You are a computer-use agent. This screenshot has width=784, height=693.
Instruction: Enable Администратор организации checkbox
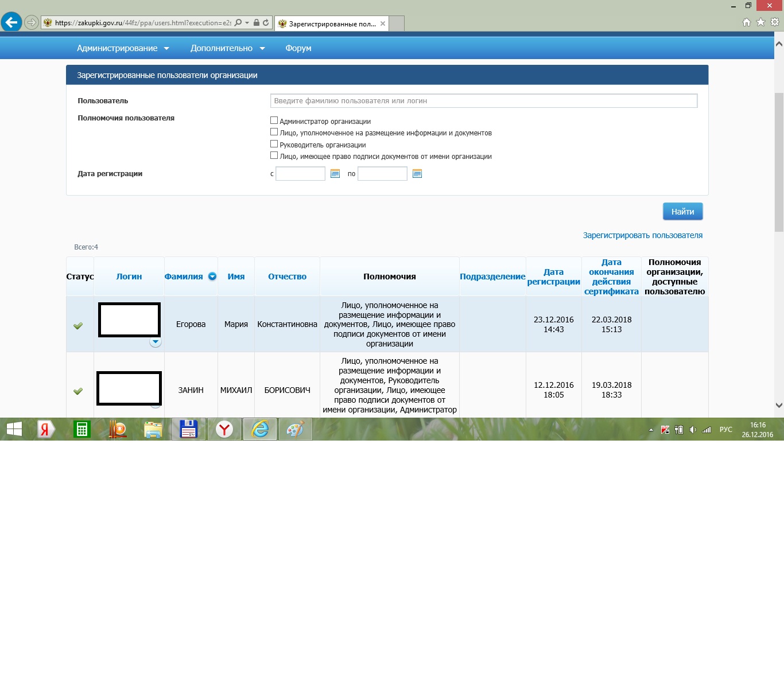click(274, 120)
